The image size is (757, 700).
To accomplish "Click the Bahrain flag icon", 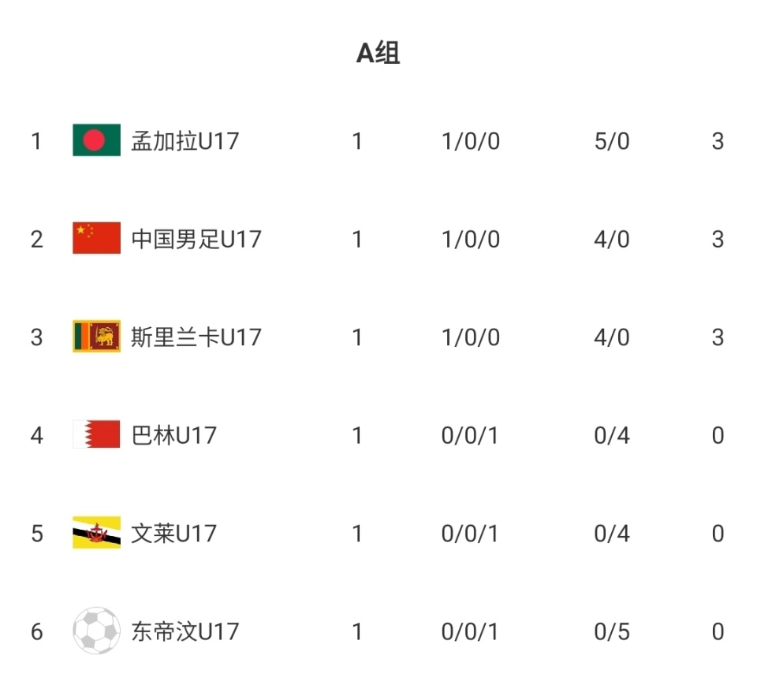I will [96, 434].
